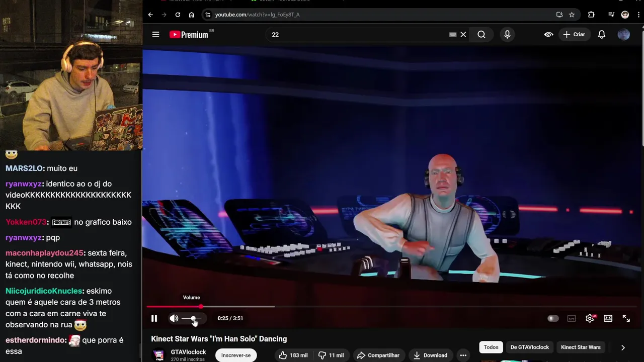Enter fullscreen mode

[x=626, y=318]
